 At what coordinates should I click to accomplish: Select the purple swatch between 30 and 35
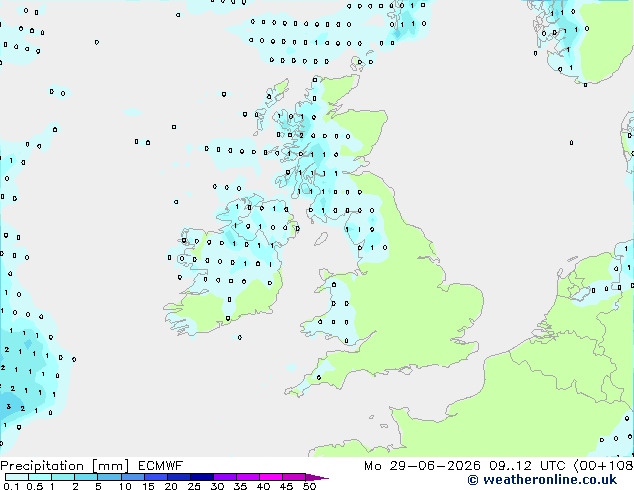pos(225,477)
